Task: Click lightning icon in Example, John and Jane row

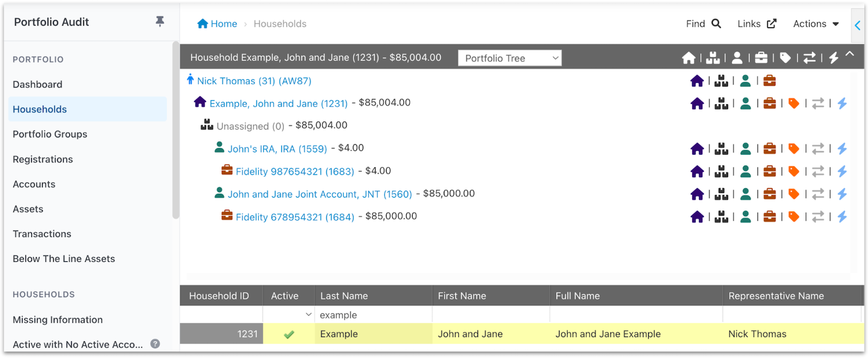Action: 843,103
